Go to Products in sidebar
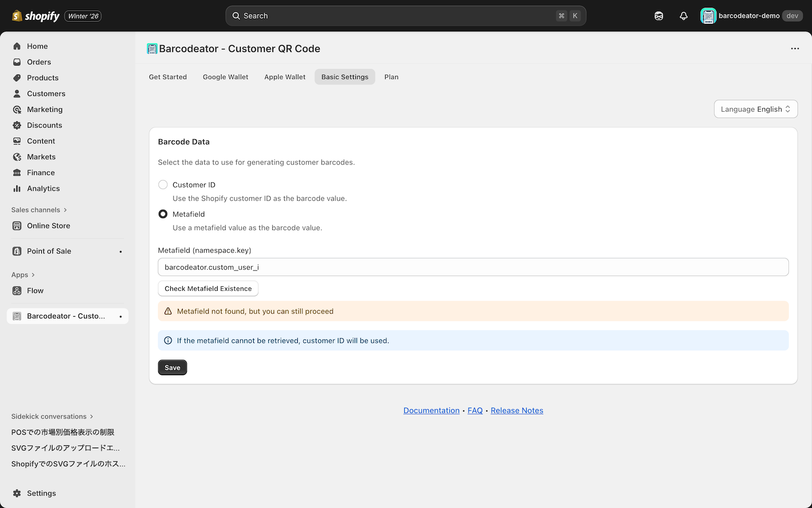 pyautogui.click(x=42, y=78)
